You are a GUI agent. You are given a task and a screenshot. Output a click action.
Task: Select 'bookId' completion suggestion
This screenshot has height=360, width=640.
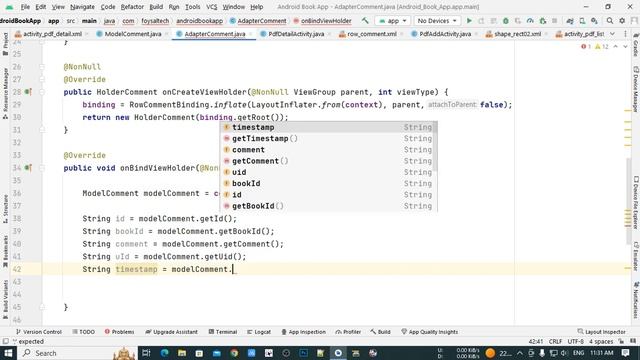328,184
